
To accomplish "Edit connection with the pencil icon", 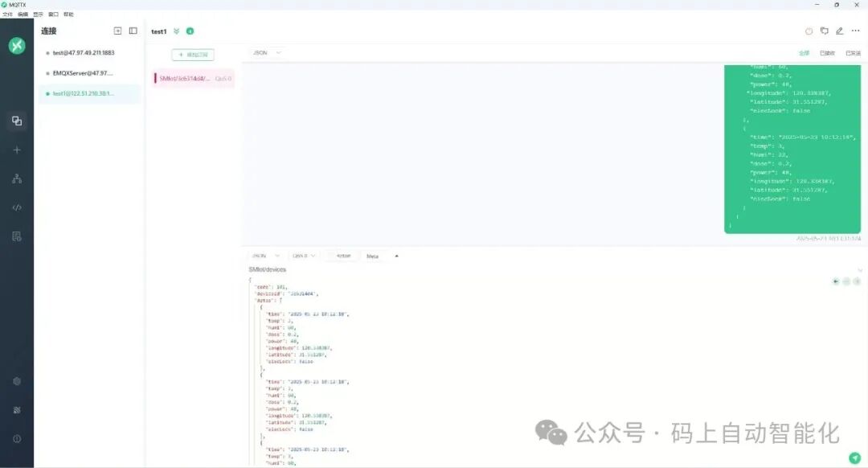I will coord(840,31).
